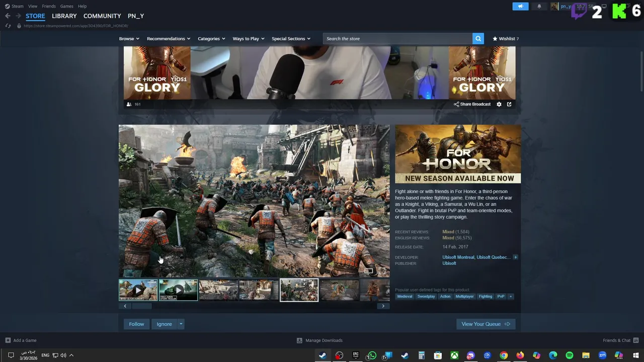Open broadcast settings gear
644x362 pixels.
tap(499, 104)
